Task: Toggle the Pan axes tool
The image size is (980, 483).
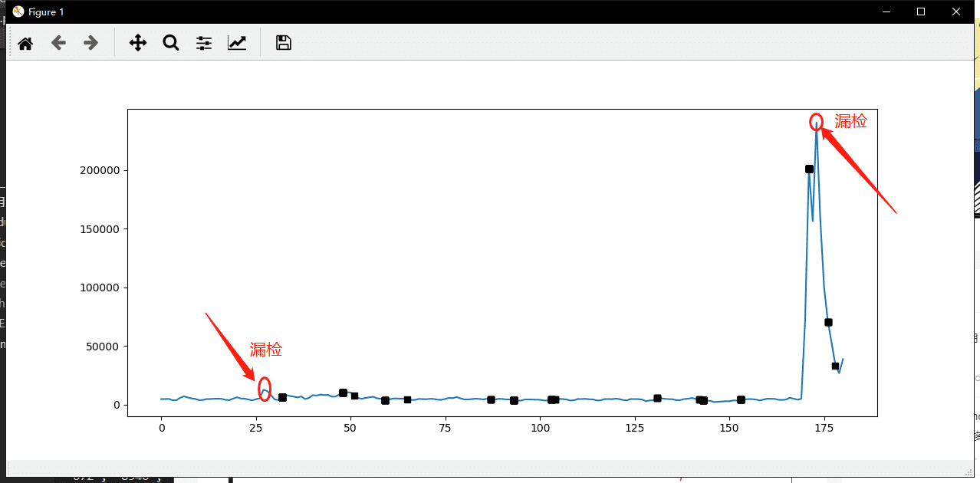Action: [x=137, y=43]
